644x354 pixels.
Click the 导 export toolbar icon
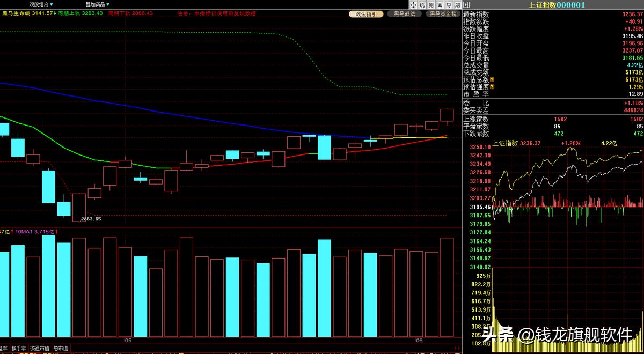[x=449, y=5]
